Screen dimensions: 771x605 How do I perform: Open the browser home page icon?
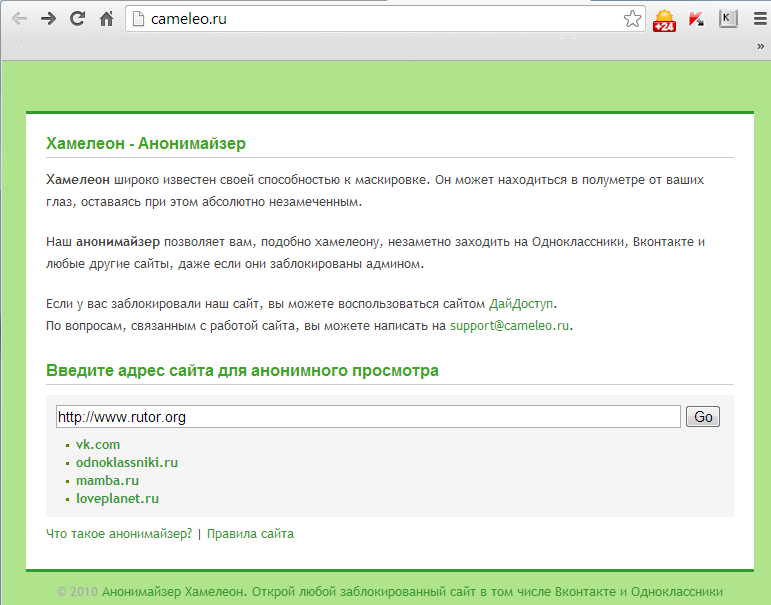click(x=107, y=19)
